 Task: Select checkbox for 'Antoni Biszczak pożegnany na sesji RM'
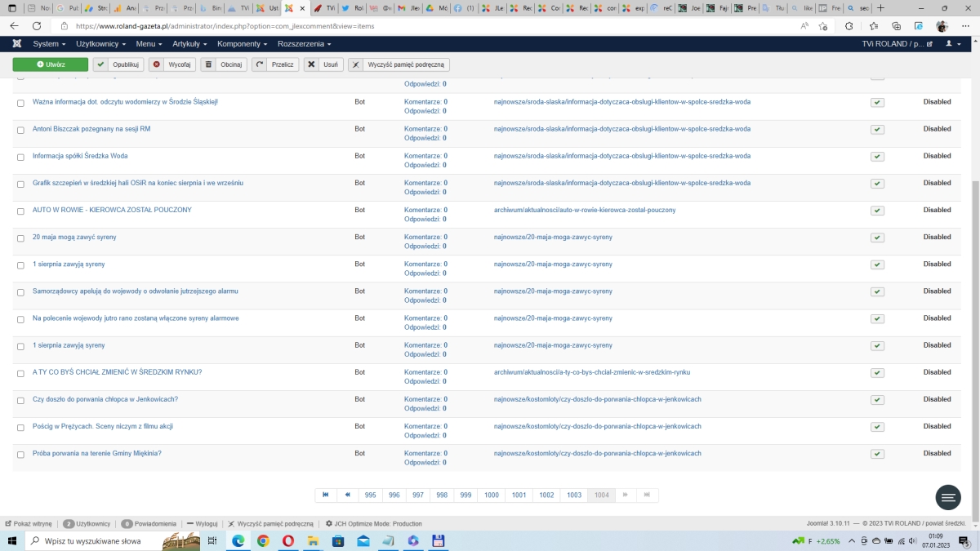pyautogui.click(x=21, y=130)
